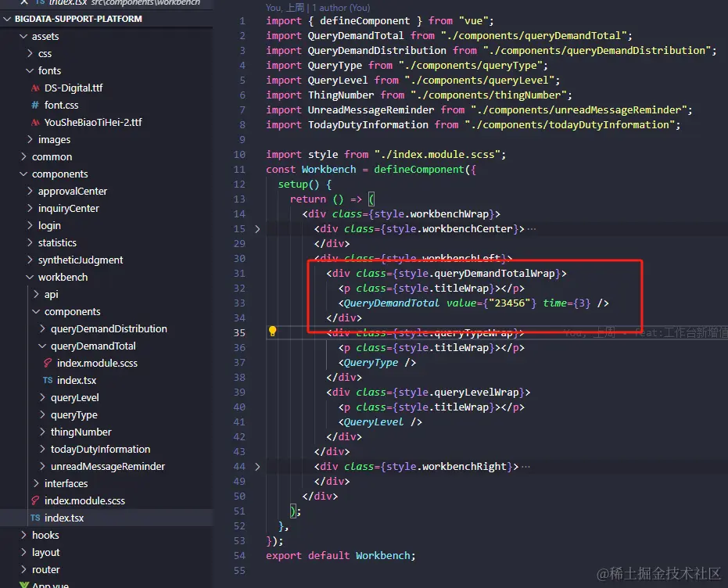Collapse the workbench folder

tap(30, 277)
